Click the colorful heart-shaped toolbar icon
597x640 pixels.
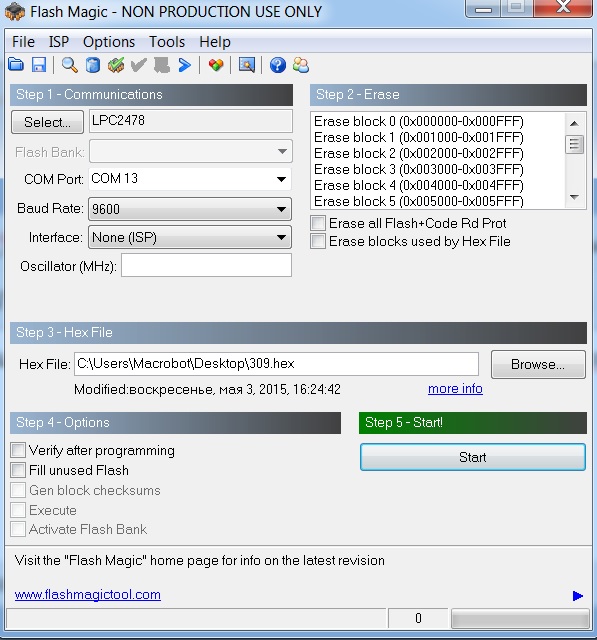216,65
